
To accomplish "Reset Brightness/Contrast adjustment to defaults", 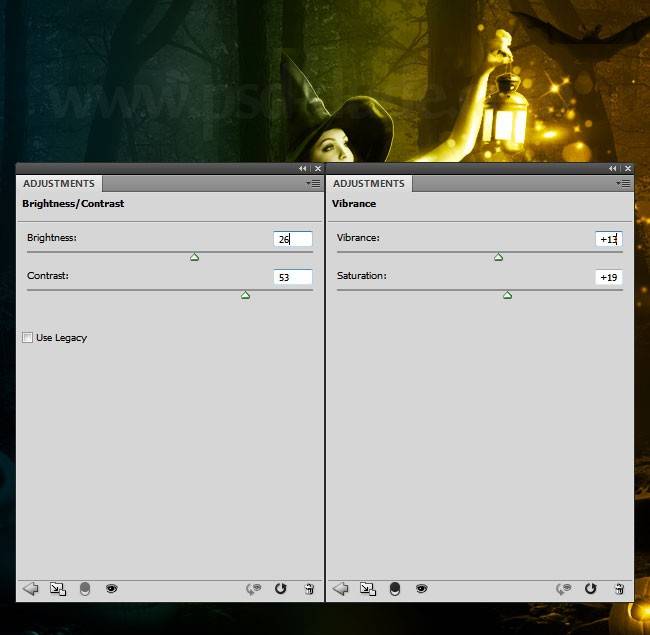I will pos(280,589).
